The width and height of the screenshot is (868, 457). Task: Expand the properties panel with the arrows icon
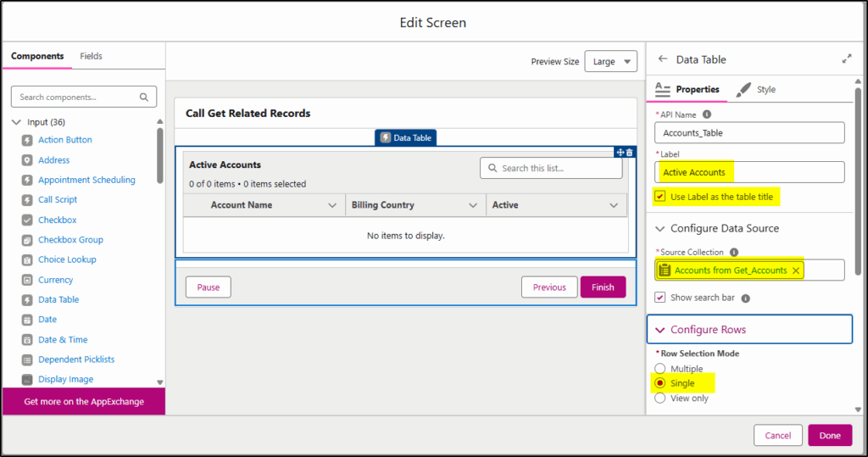847,59
